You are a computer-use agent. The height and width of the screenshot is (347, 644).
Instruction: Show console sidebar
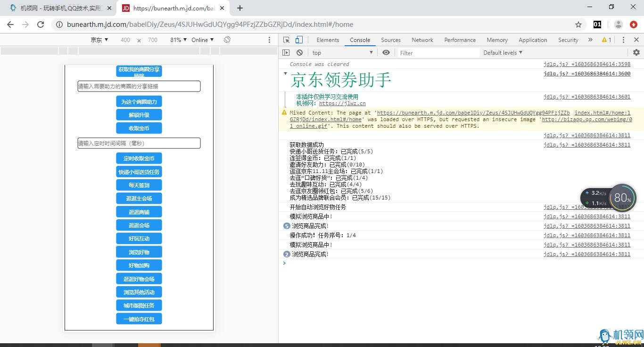[x=286, y=53]
